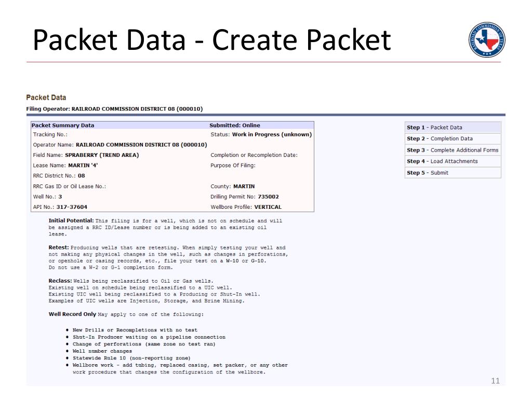Click the Initial Potential heading
The height and width of the screenshot is (399, 532).
click(71, 220)
